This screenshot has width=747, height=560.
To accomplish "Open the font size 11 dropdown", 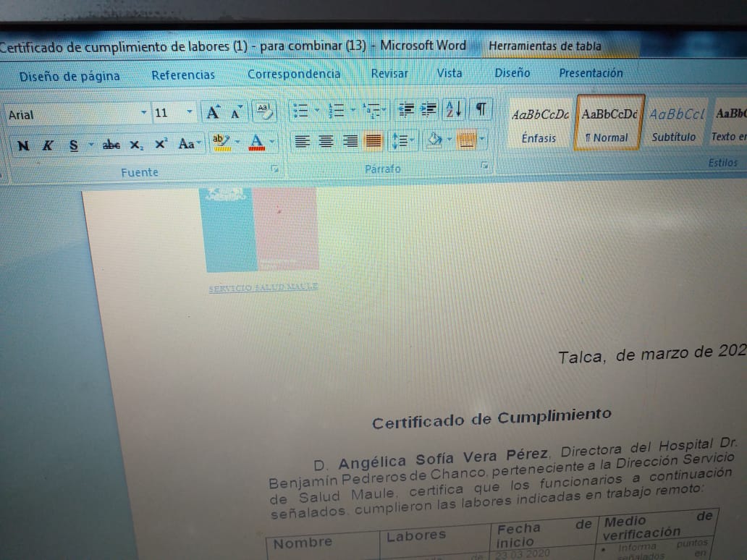I will pyautogui.click(x=190, y=112).
